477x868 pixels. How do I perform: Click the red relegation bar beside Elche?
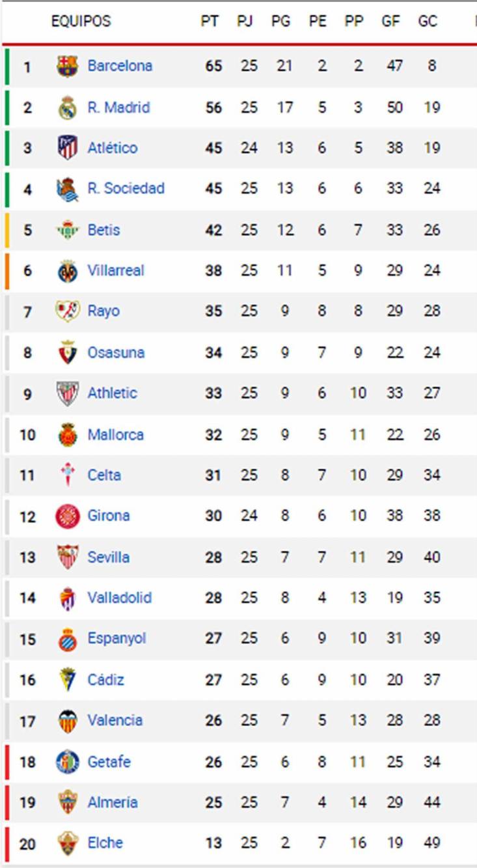[7, 842]
